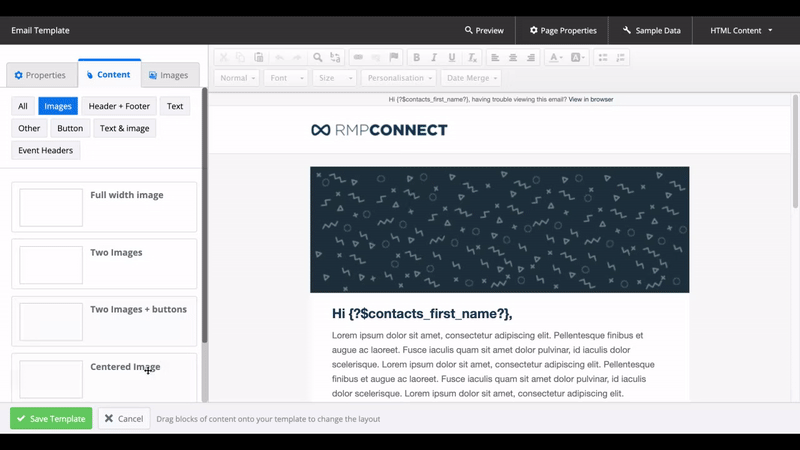Open Page Properties
Image resolution: width=800 pixels, height=450 pixels.
point(563,31)
